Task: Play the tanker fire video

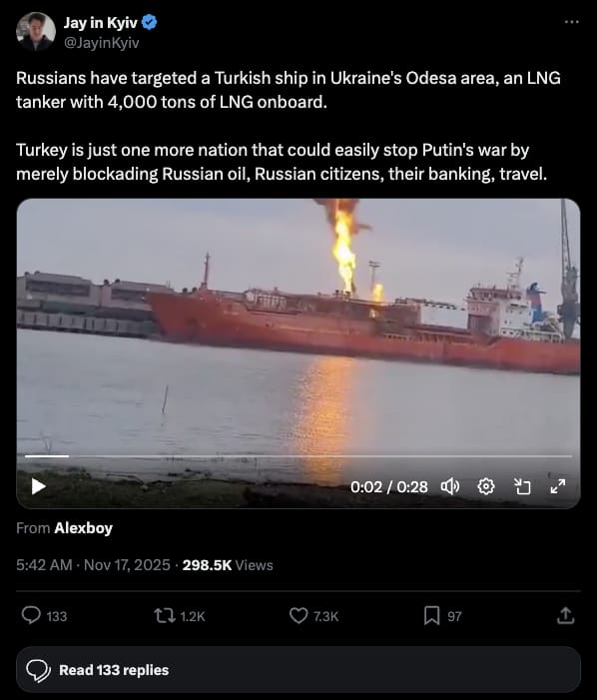Action: click(x=39, y=486)
